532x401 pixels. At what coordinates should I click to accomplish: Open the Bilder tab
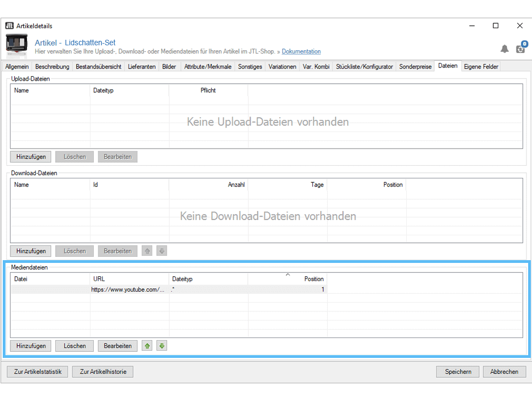click(x=169, y=67)
